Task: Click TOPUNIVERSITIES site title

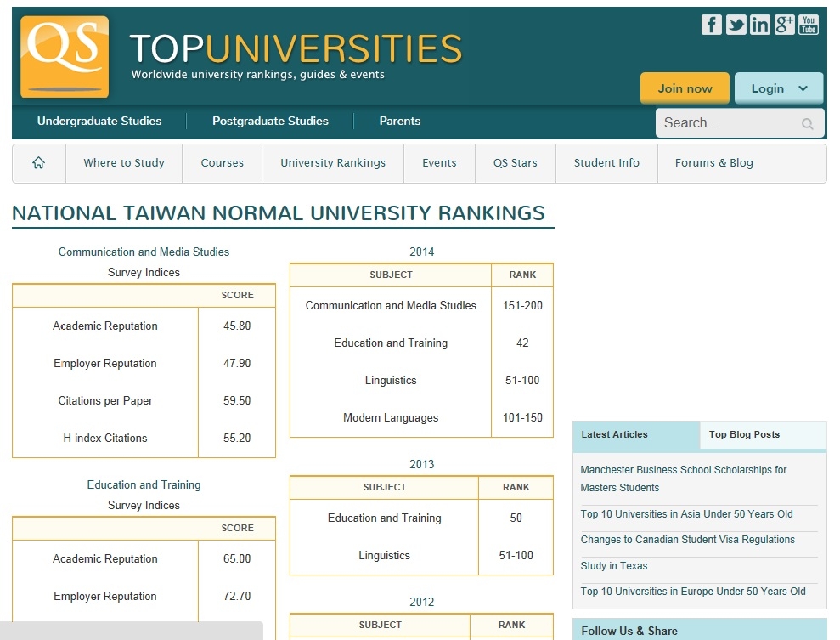Action: tap(296, 48)
